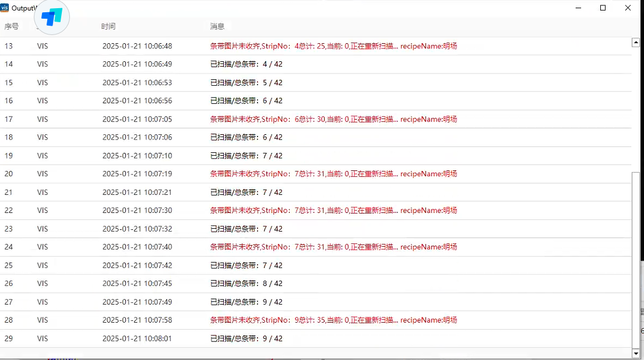The height and width of the screenshot is (360, 644).
Task: Click timestamp 2025-01-21 10:08:01
Action: coord(137,338)
